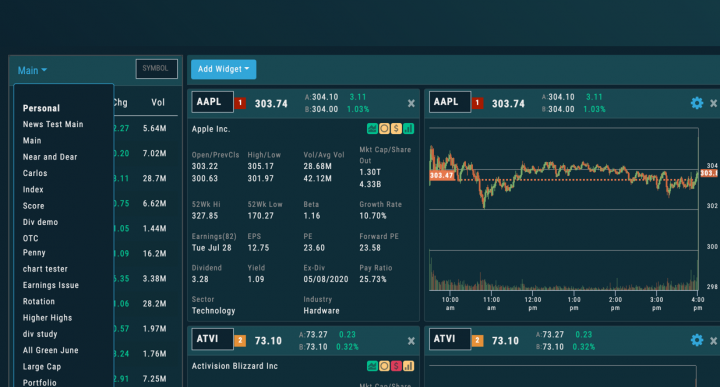Screen dimensions: 720x387
Task: Collapse the Main watchlist dropdown
Action: tap(32, 70)
